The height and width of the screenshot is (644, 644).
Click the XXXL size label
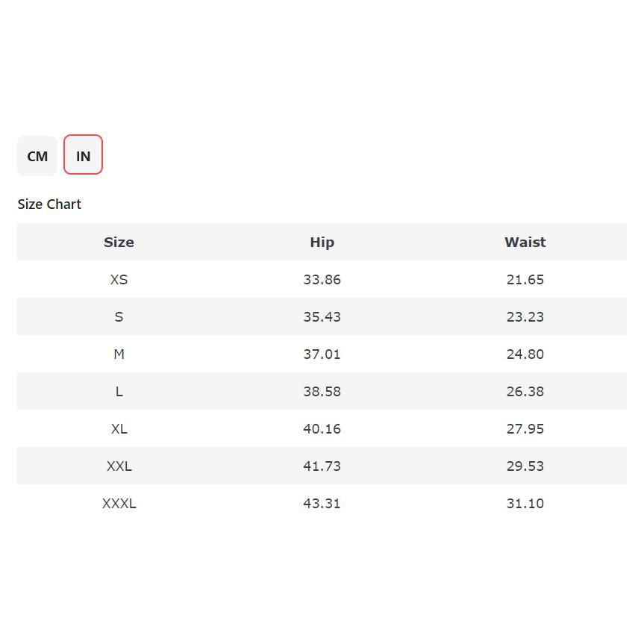tap(119, 504)
